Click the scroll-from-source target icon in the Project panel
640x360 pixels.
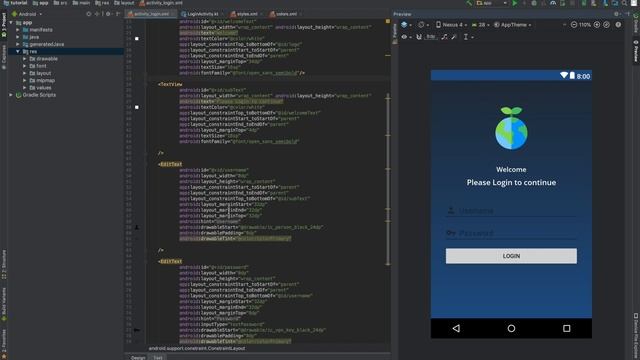pos(89,14)
